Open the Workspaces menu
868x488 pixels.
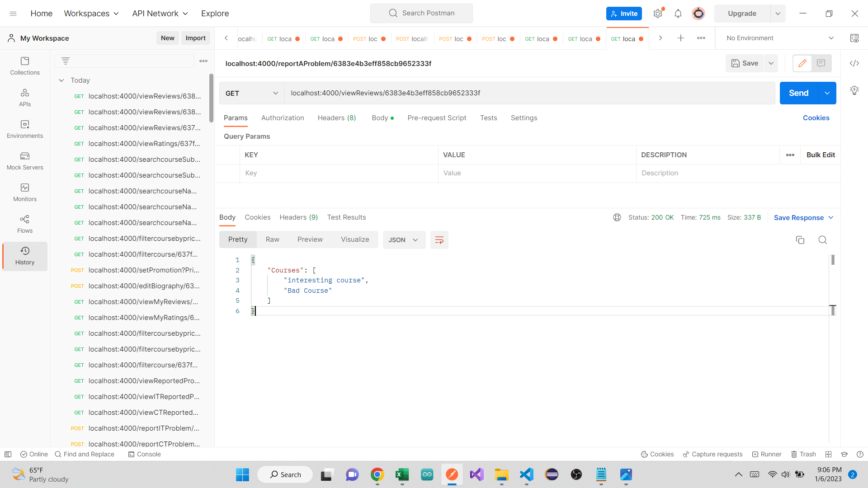click(91, 14)
